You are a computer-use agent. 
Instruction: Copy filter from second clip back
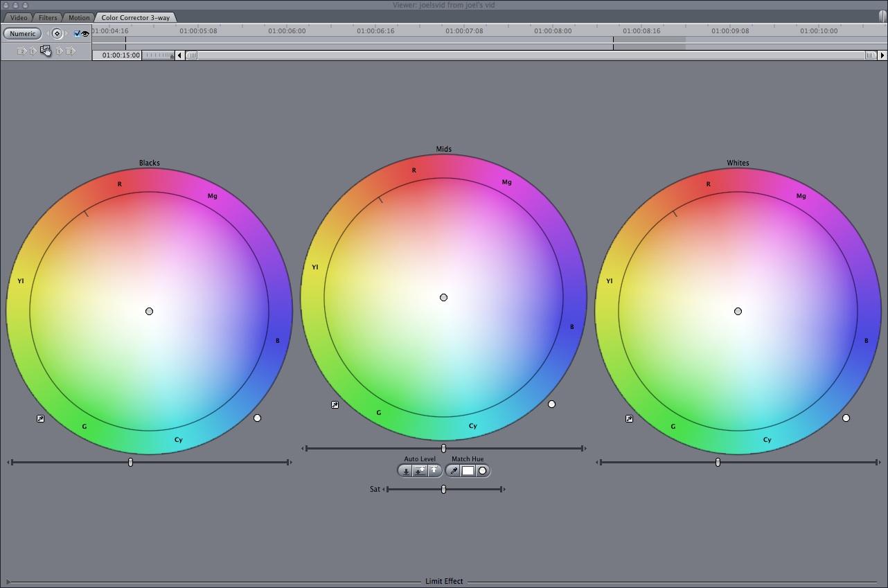[21, 51]
